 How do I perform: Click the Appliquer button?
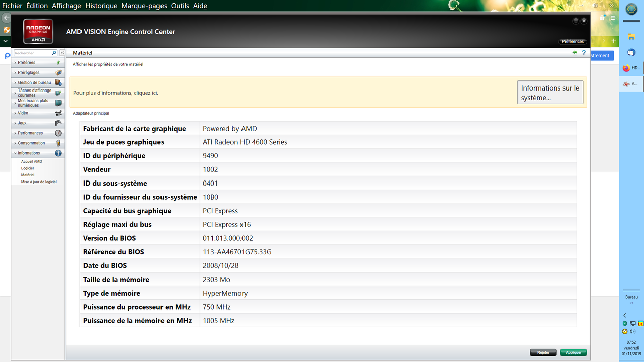[574, 353]
